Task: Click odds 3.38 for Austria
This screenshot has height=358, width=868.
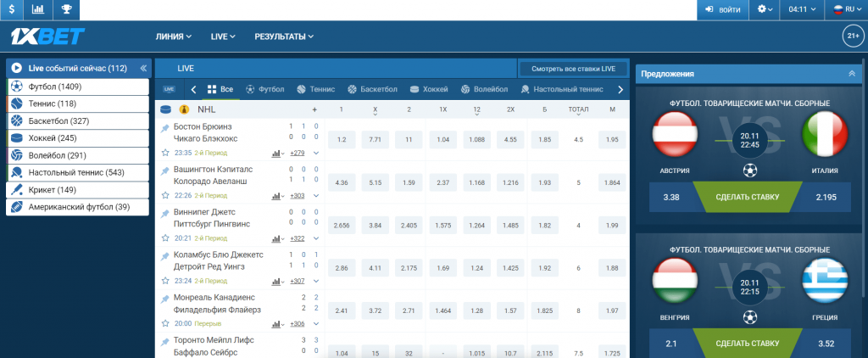Action: [670, 197]
